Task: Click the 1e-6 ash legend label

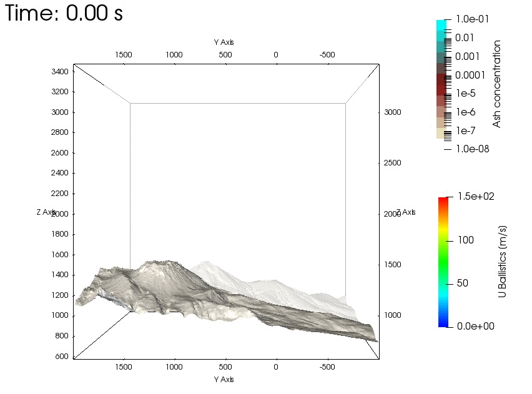Action: coord(466,112)
